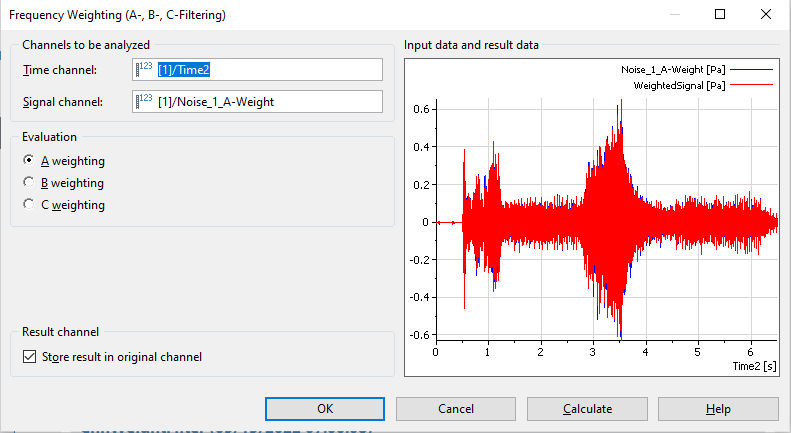
Task: Click the dialog title bar text
Action: (x=116, y=14)
